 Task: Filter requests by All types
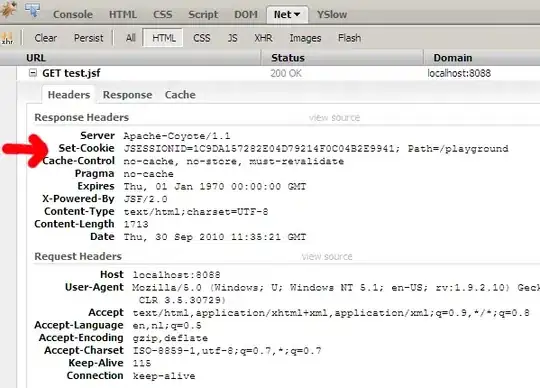point(130,38)
